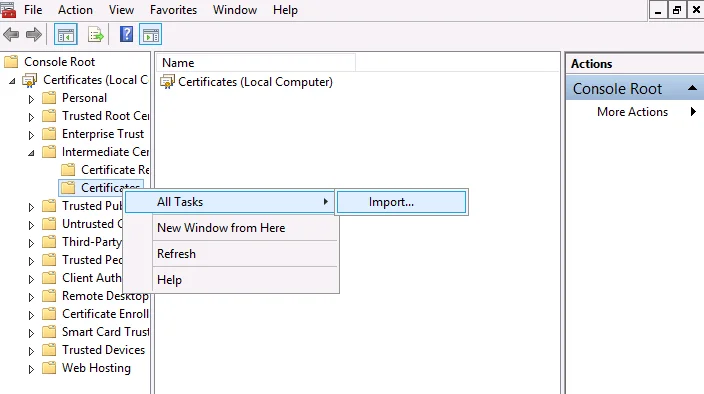
Task: Expand the Third-Party node arrow
Action: [x=31, y=243]
